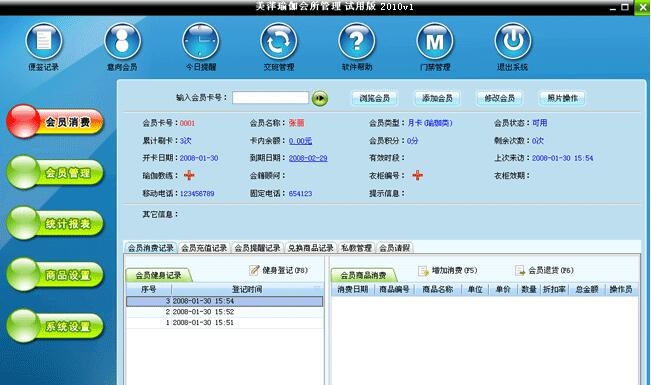Click the 增加消费 (F5) icon

click(423, 271)
